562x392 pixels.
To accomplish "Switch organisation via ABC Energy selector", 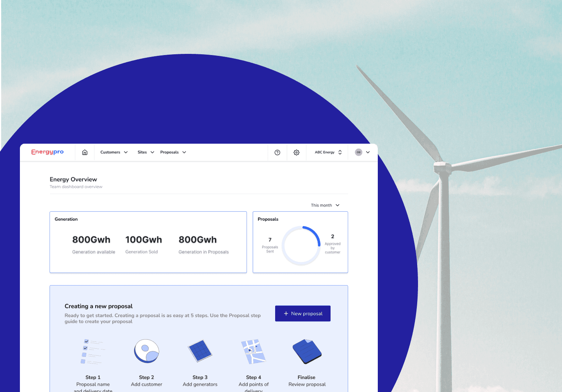I will pyautogui.click(x=329, y=152).
